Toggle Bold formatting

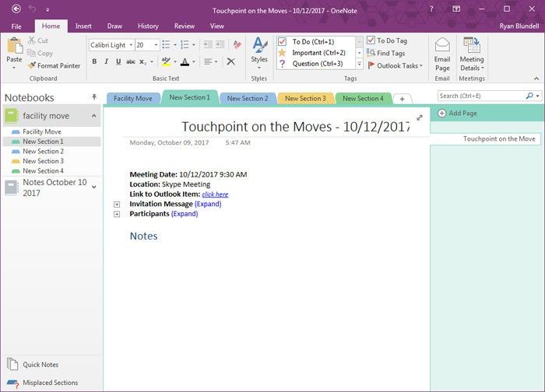tap(94, 61)
